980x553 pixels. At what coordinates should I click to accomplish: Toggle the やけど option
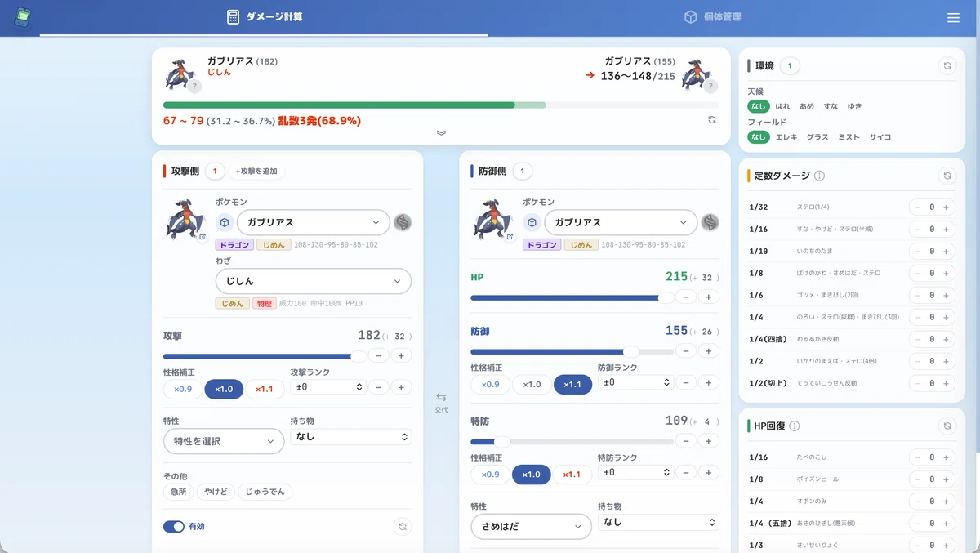(x=216, y=492)
